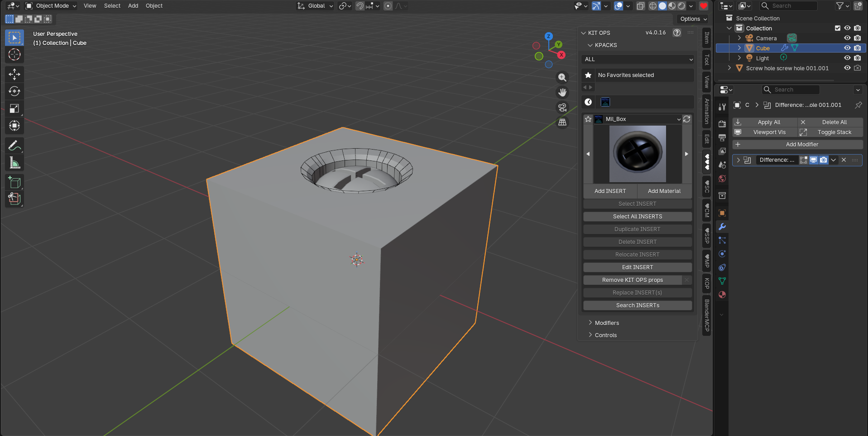Screen dimensions: 868x436
Task: Open Global transform orientation dropdown
Action: coord(315,6)
